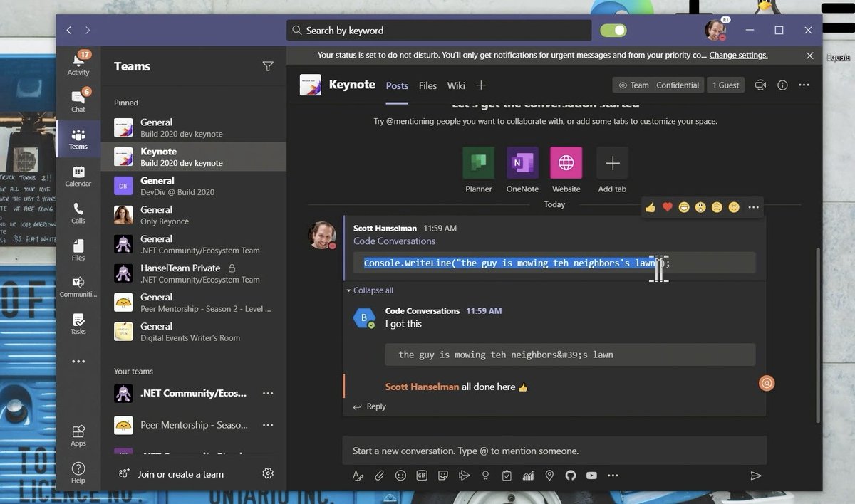The height and width of the screenshot is (504, 855).
Task: Open more compose extensions ellipsis
Action: tap(613, 476)
